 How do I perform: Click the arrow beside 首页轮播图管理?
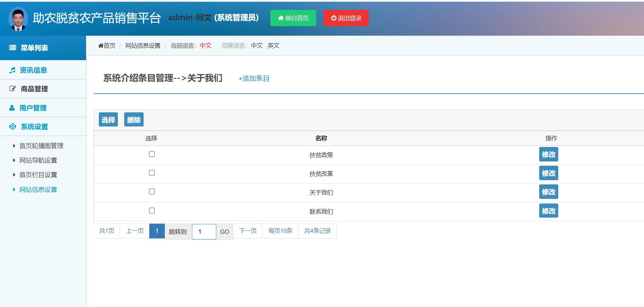pos(14,146)
